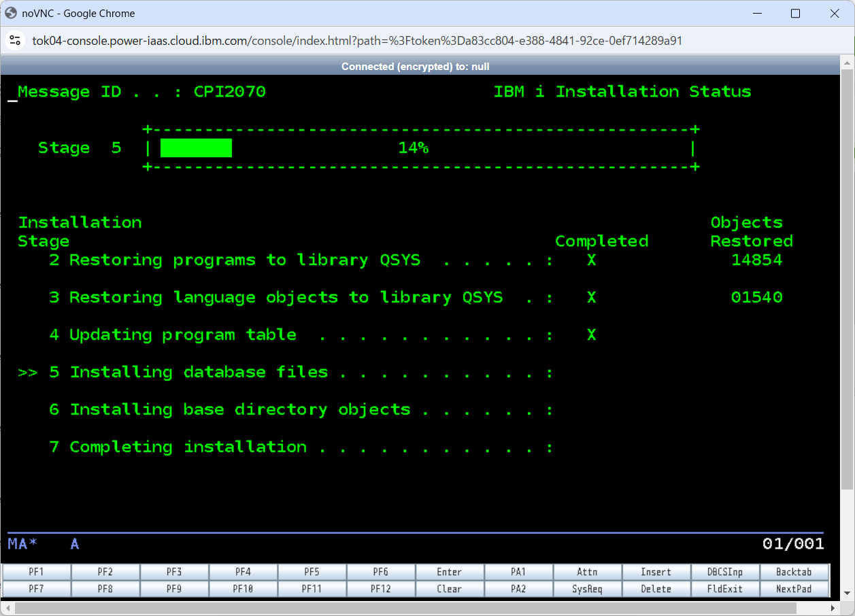This screenshot has height=616, width=855.
Task: Click the Attn key button
Action: click(x=587, y=572)
